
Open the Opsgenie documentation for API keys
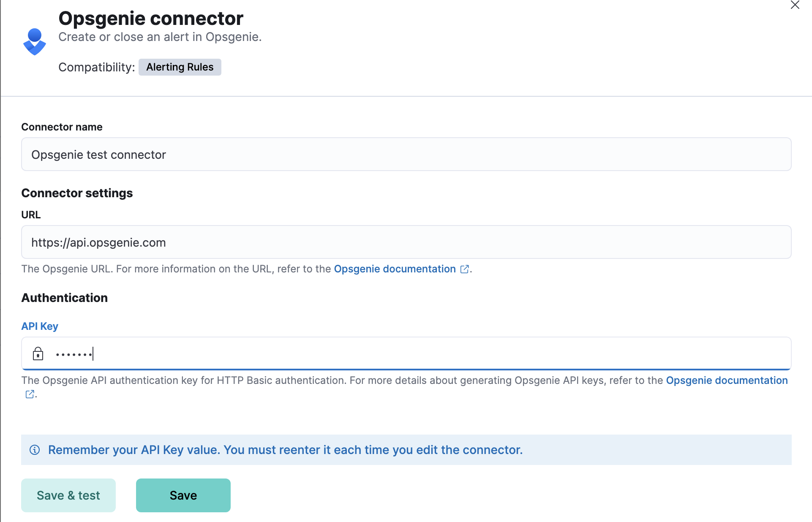(x=726, y=380)
